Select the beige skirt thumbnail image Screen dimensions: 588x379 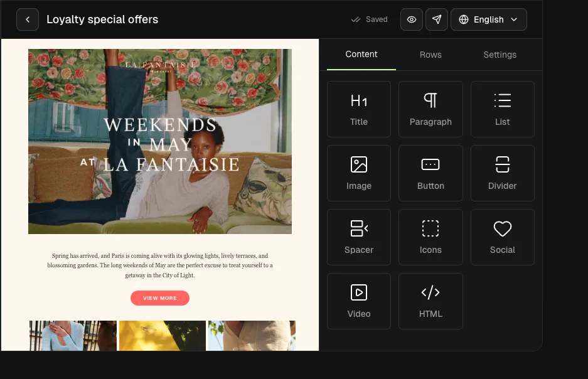252,336
